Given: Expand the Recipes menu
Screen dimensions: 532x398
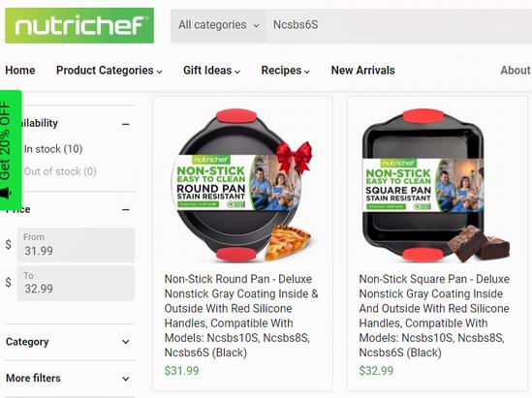Looking at the screenshot, I should click(285, 70).
